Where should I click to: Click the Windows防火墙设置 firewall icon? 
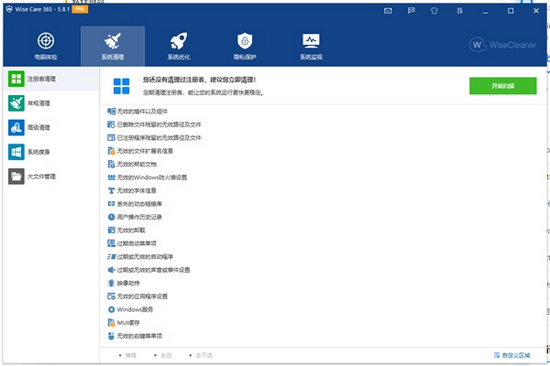tap(111, 178)
